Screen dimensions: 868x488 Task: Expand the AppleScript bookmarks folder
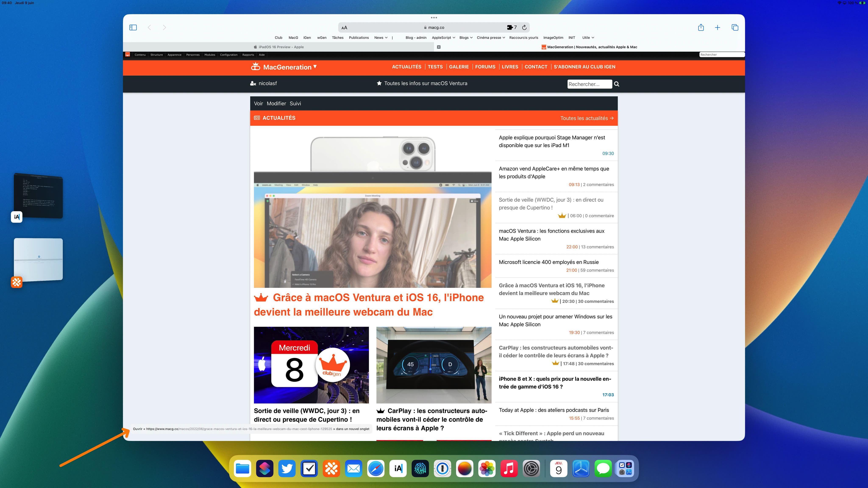click(x=444, y=38)
